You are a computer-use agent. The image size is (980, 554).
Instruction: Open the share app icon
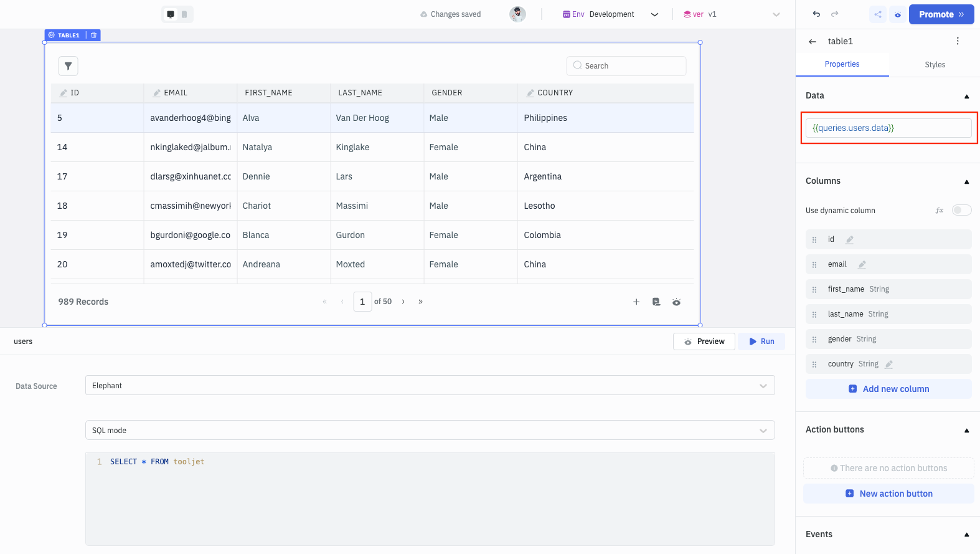pos(878,14)
